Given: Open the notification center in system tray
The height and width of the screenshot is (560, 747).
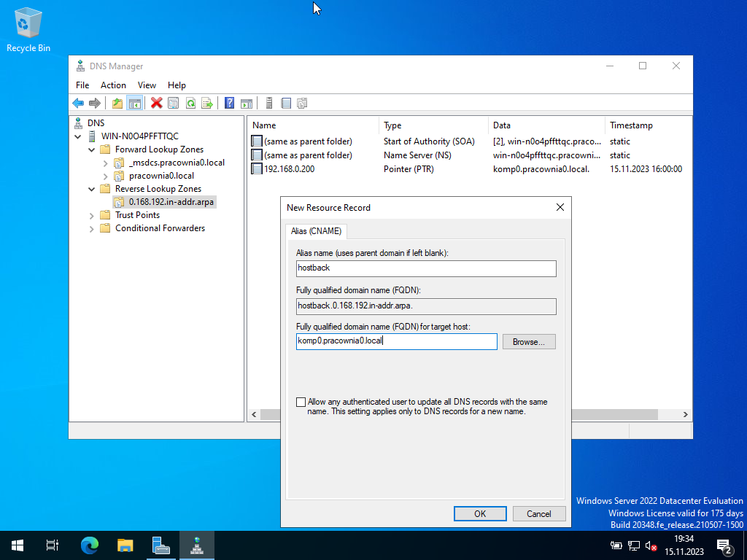Looking at the screenshot, I should [x=724, y=545].
